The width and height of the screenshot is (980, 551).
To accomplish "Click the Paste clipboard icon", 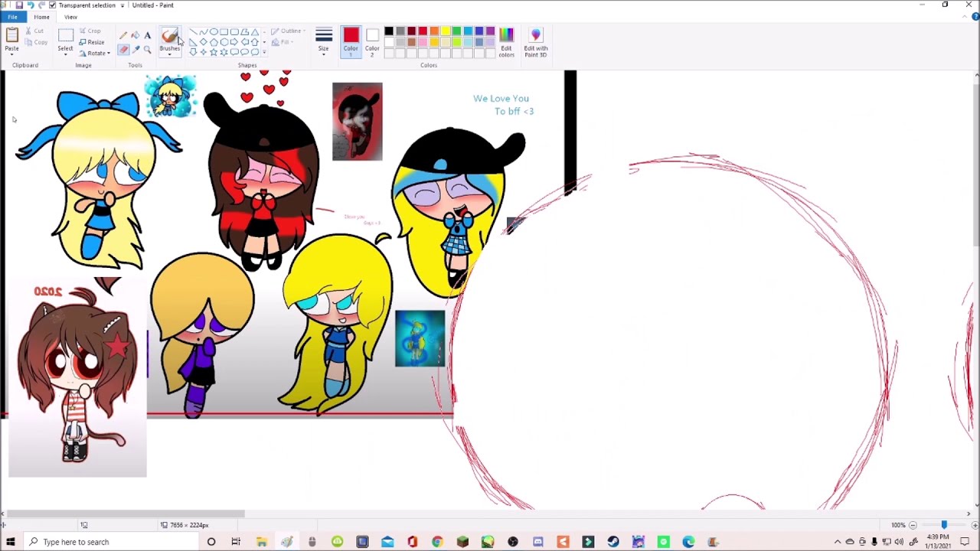I will click(12, 34).
